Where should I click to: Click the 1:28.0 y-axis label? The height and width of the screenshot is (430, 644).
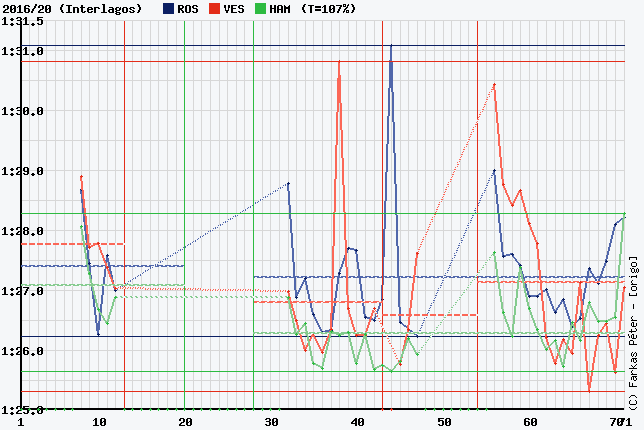(x=23, y=231)
